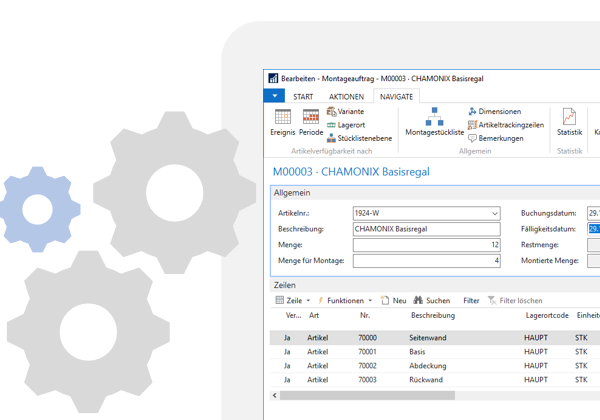Screen dimensions: 600x420
Task: Click the horizontal scrollbar thumb in Zeilen
Action: click(367, 395)
